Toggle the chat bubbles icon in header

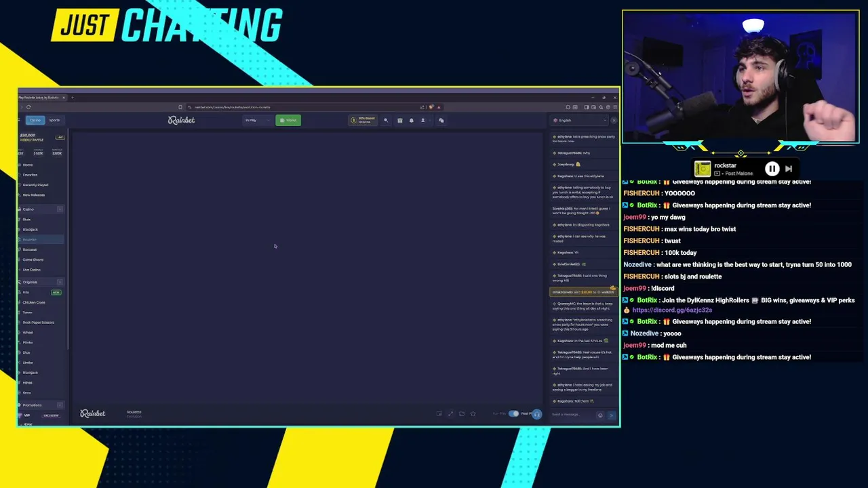pyautogui.click(x=441, y=120)
